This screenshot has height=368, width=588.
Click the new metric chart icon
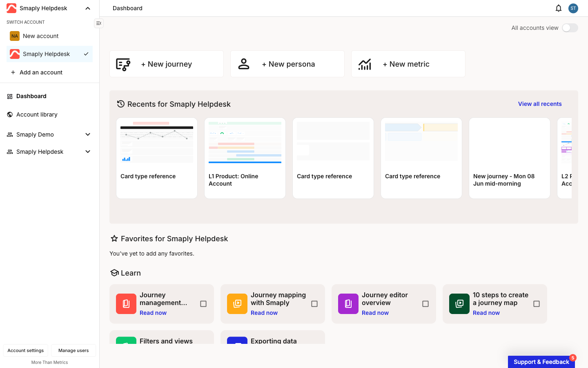click(365, 64)
